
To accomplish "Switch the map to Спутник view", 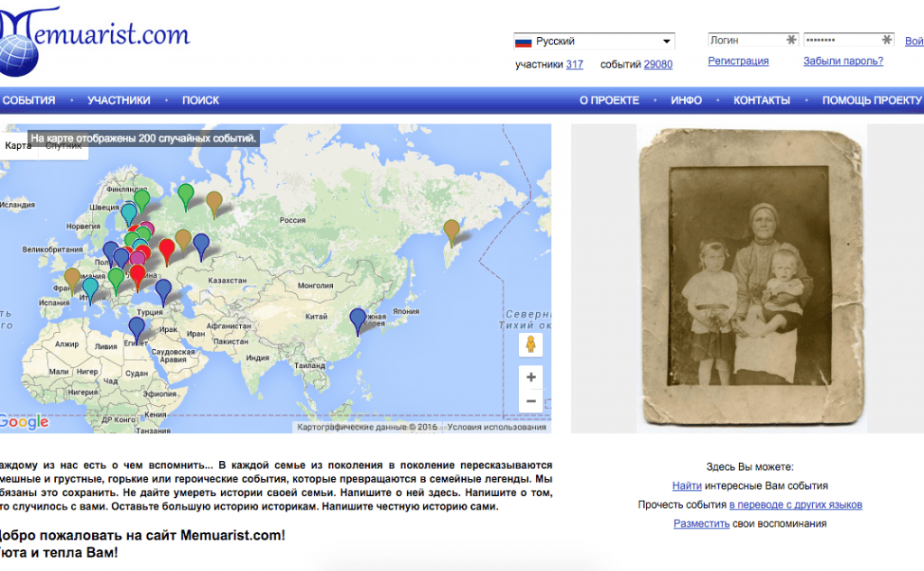I will tap(64, 145).
